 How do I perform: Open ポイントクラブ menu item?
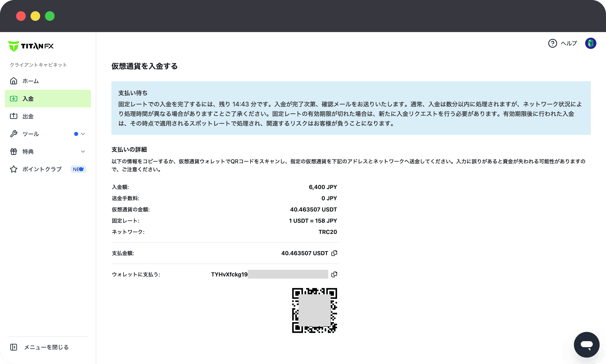[x=42, y=169]
